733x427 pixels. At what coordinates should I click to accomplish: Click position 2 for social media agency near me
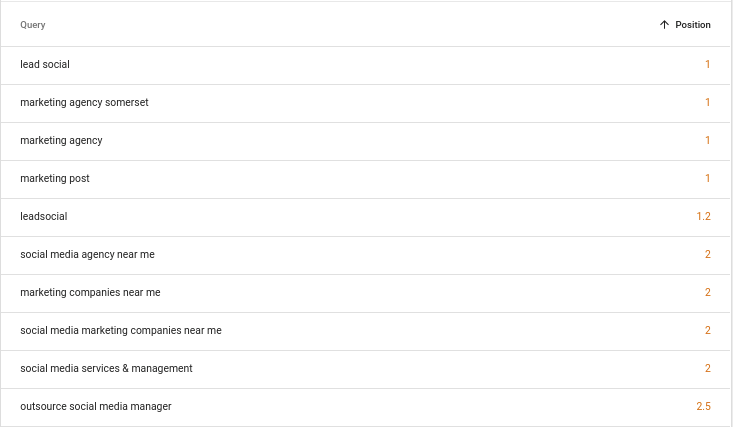tap(708, 254)
